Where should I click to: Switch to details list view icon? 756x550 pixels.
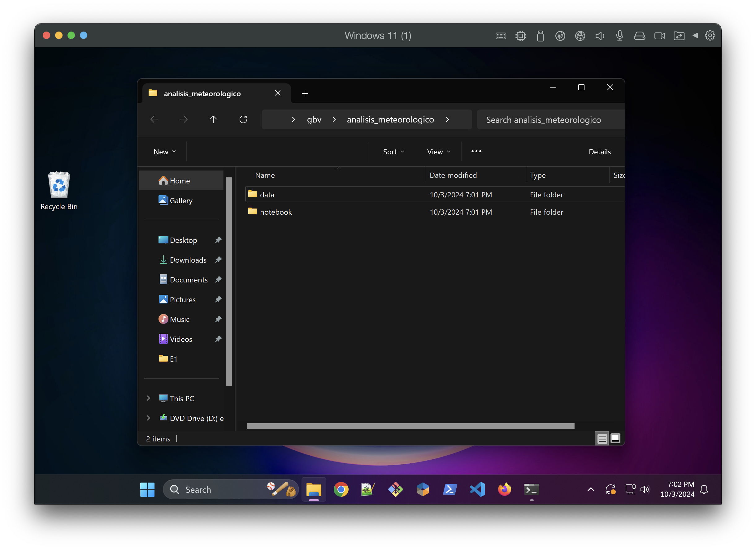[602, 438]
